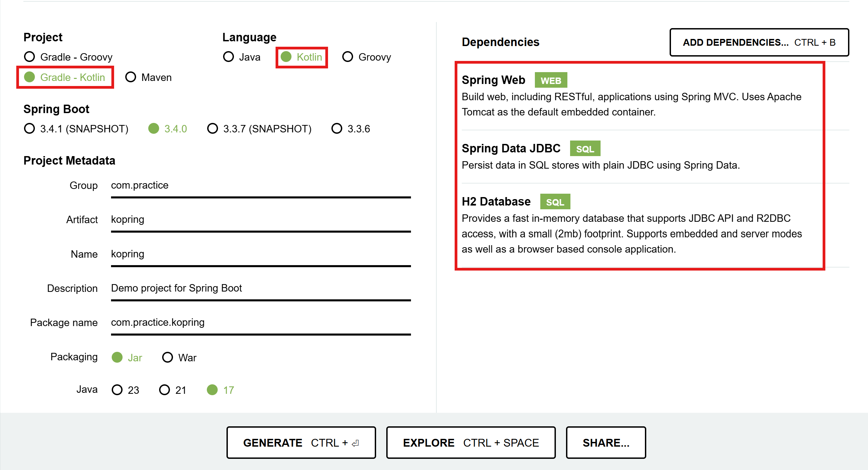Select Java version 23
Viewport: 868px width, 470px height.
pos(125,390)
